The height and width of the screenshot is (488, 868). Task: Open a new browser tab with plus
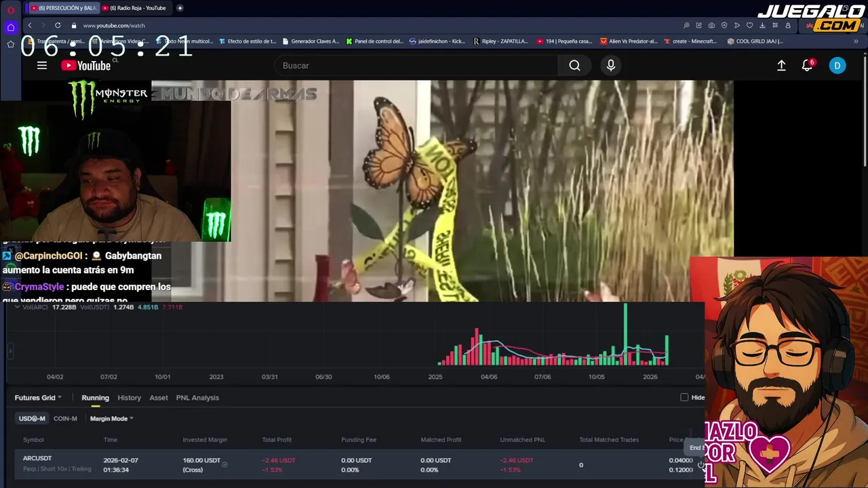180,8
